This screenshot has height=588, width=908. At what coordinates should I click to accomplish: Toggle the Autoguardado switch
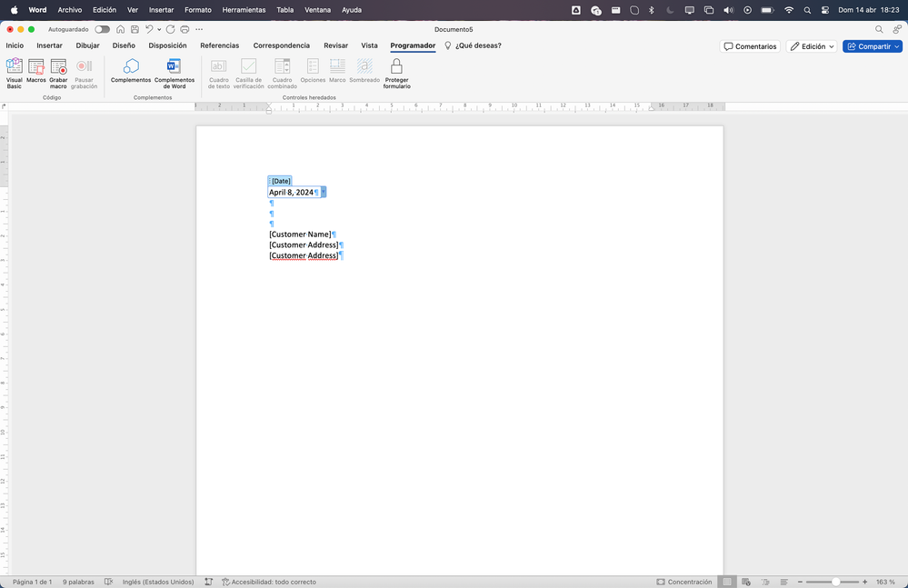pos(103,29)
